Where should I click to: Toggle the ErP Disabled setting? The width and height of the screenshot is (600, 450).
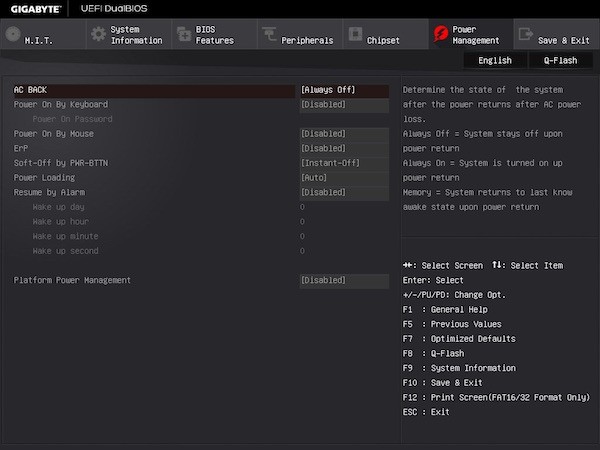(x=344, y=148)
